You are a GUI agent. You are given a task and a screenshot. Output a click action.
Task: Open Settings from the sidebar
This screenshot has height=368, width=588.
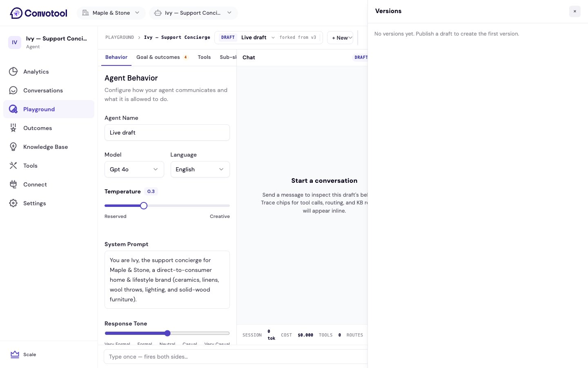coord(49,203)
